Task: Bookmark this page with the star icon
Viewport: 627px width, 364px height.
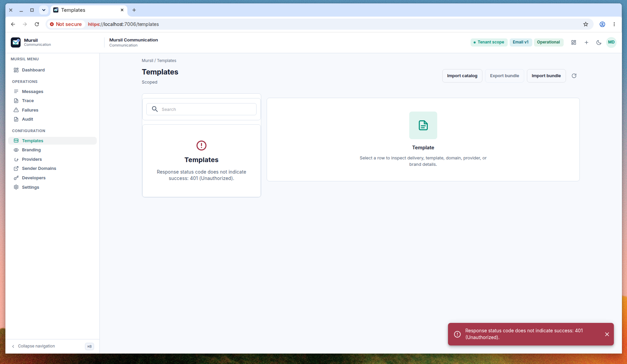Action: click(x=586, y=24)
